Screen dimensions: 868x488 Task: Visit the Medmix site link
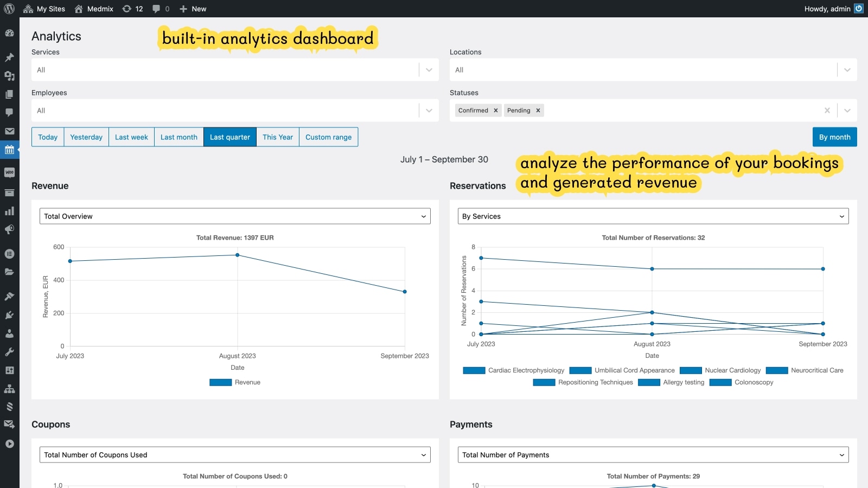click(94, 9)
